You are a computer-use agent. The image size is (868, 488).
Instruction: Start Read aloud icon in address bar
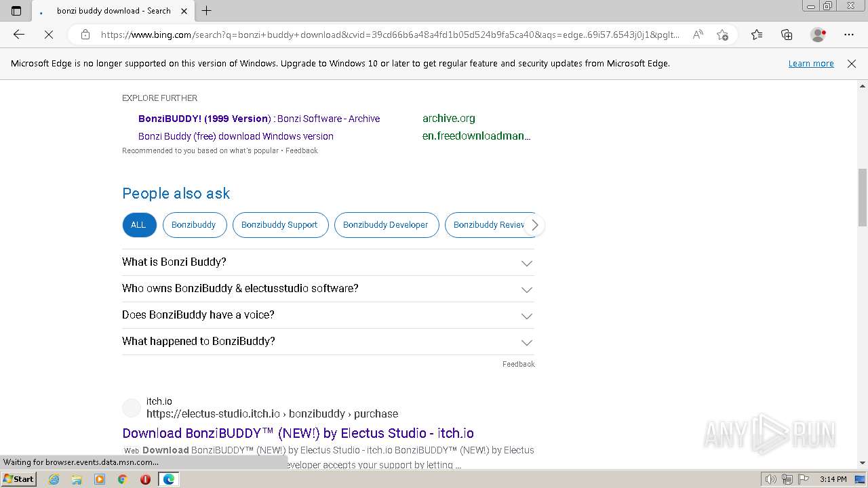[x=698, y=35]
